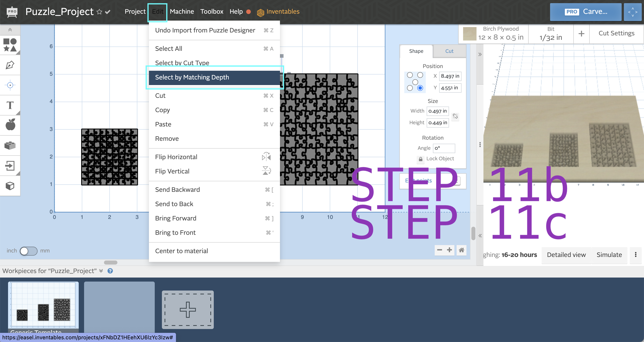Expand the Workpieces for Puzzle_Project section
This screenshot has height=342, width=644.
click(x=101, y=271)
